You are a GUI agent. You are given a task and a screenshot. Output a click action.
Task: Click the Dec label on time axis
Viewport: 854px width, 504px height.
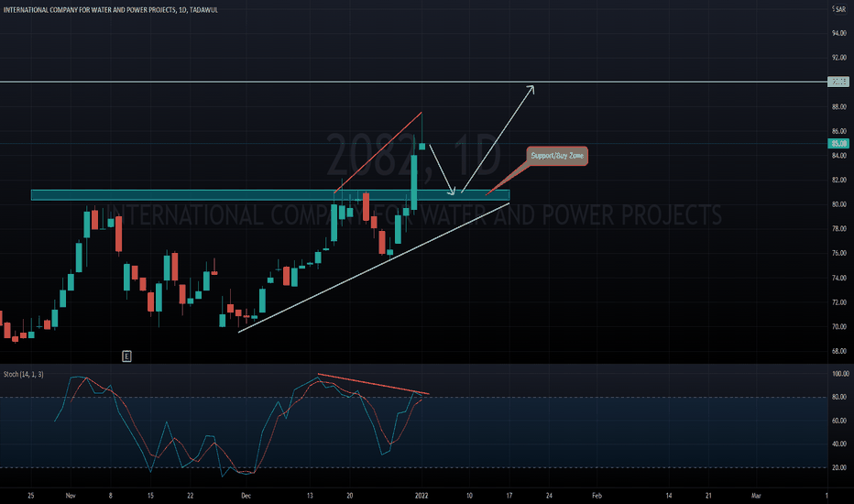click(246, 496)
